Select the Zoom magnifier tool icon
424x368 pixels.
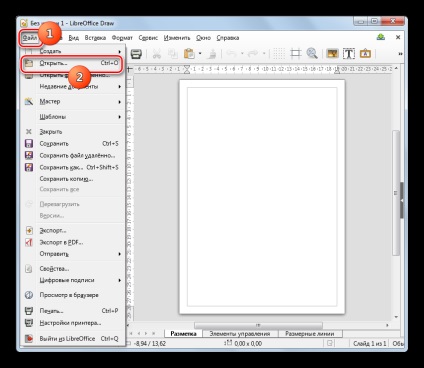click(x=312, y=53)
